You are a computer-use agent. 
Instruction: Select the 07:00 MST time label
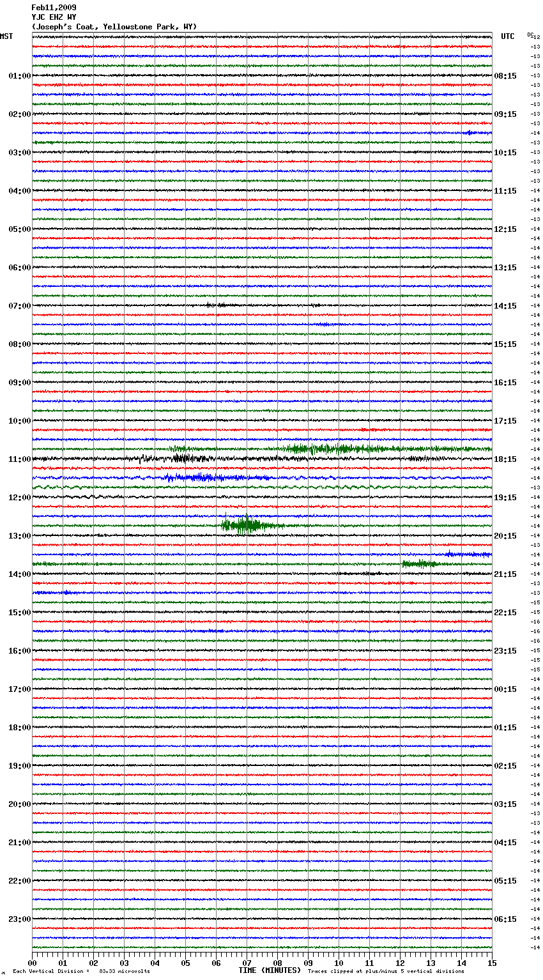tap(20, 306)
